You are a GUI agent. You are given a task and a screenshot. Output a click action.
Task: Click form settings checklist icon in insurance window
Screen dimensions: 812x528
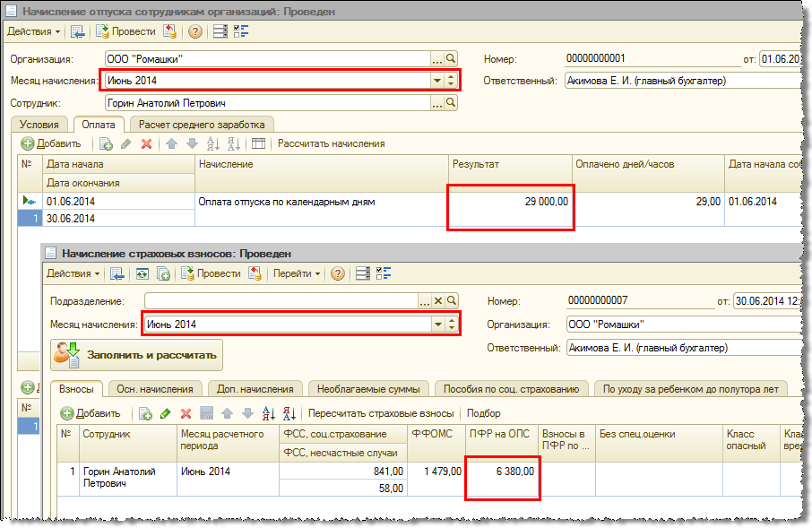pos(384,273)
